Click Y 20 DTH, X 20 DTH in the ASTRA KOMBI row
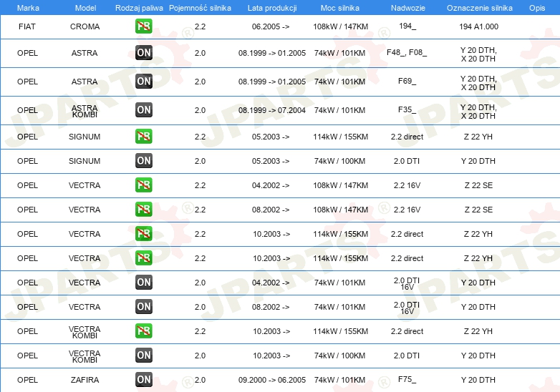Screen dimensions: 560x392 [x=478, y=112]
